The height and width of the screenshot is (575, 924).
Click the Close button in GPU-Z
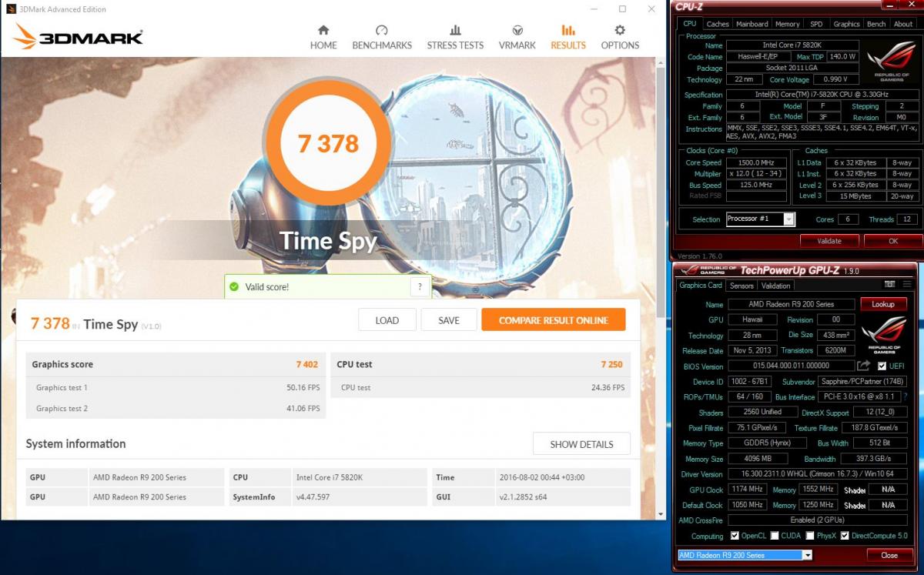(889, 555)
